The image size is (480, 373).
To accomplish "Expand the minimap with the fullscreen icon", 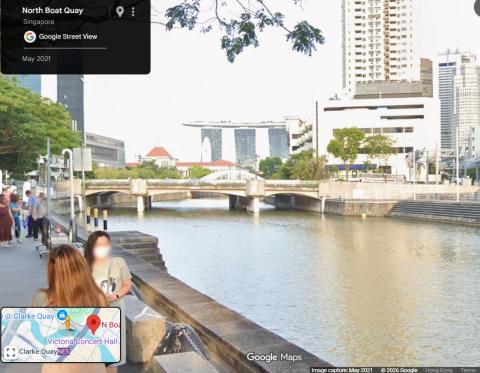I will tap(10, 352).
